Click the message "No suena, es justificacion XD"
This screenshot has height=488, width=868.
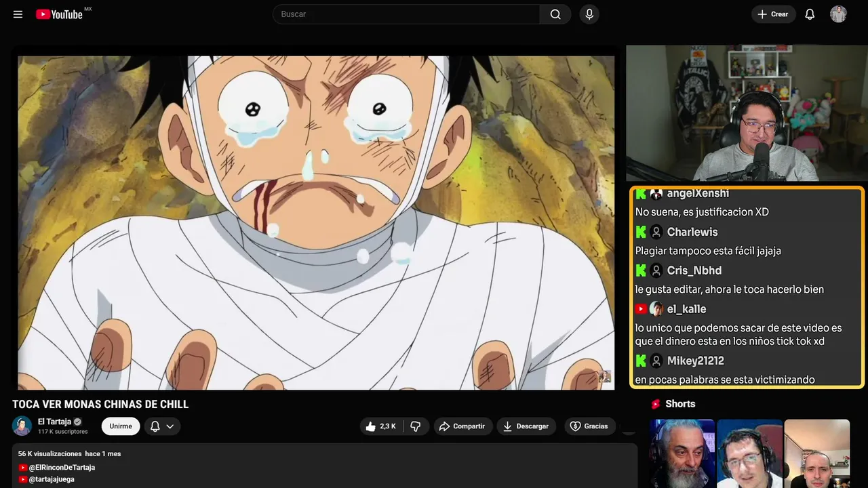(x=702, y=212)
